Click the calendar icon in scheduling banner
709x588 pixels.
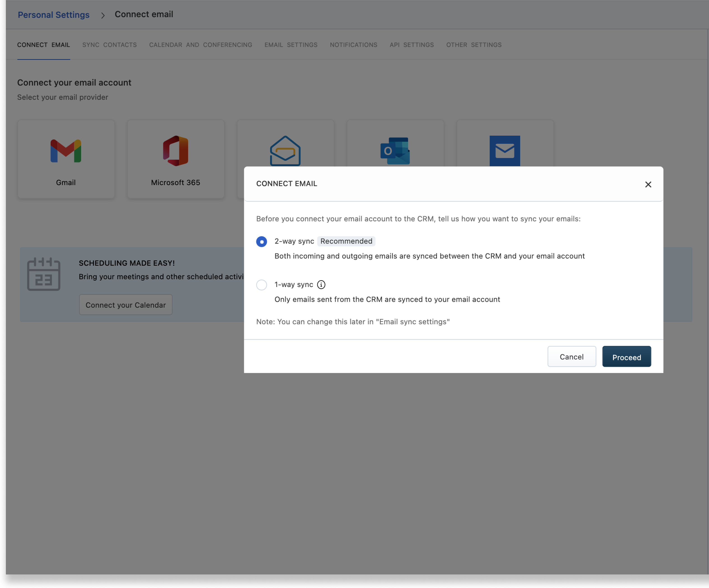[44, 274]
